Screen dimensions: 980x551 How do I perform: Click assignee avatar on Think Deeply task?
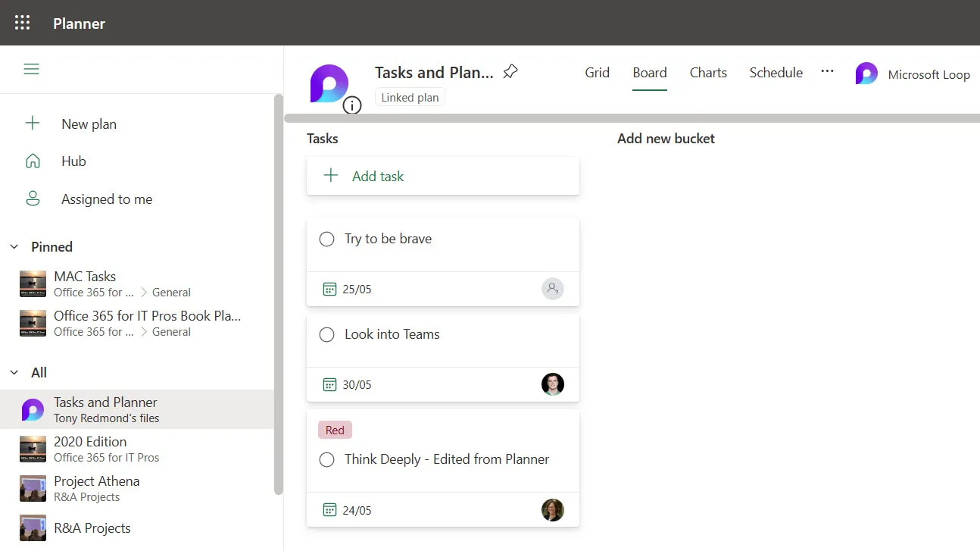pos(552,510)
